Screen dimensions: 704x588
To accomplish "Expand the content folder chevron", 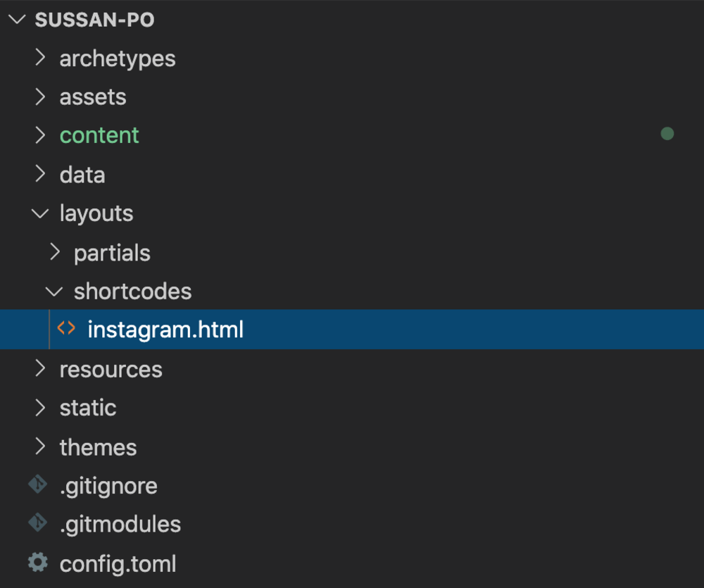I will (x=41, y=135).
